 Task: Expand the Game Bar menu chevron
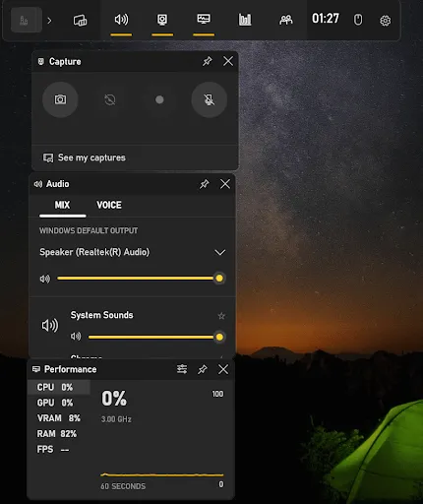tap(49, 21)
